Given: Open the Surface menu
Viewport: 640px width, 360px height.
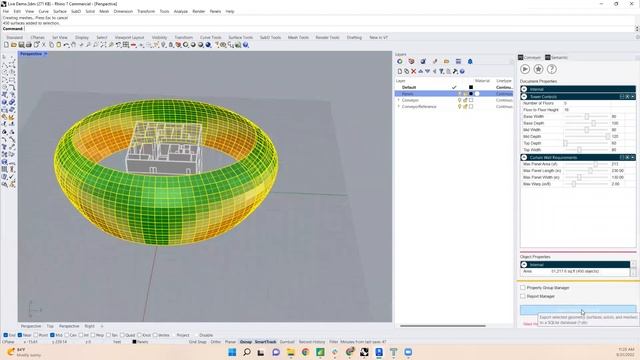Looking at the screenshot, I should click(x=60, y=11).
